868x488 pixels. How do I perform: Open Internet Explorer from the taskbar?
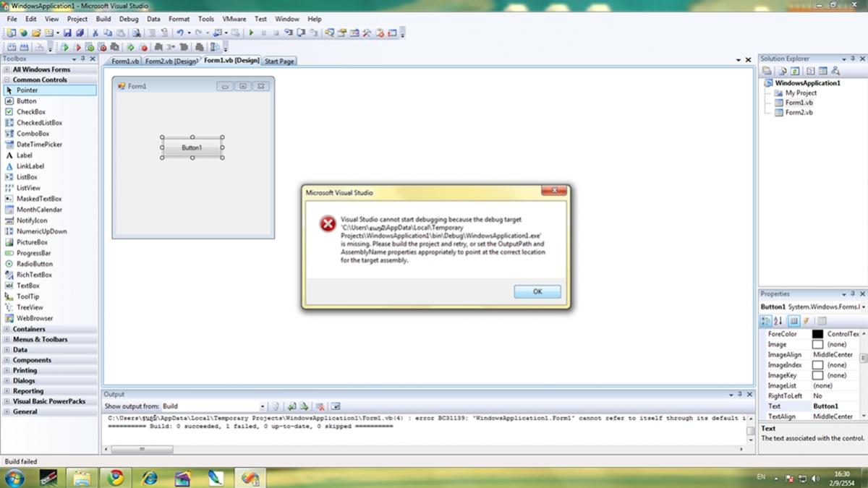point(150,477)
